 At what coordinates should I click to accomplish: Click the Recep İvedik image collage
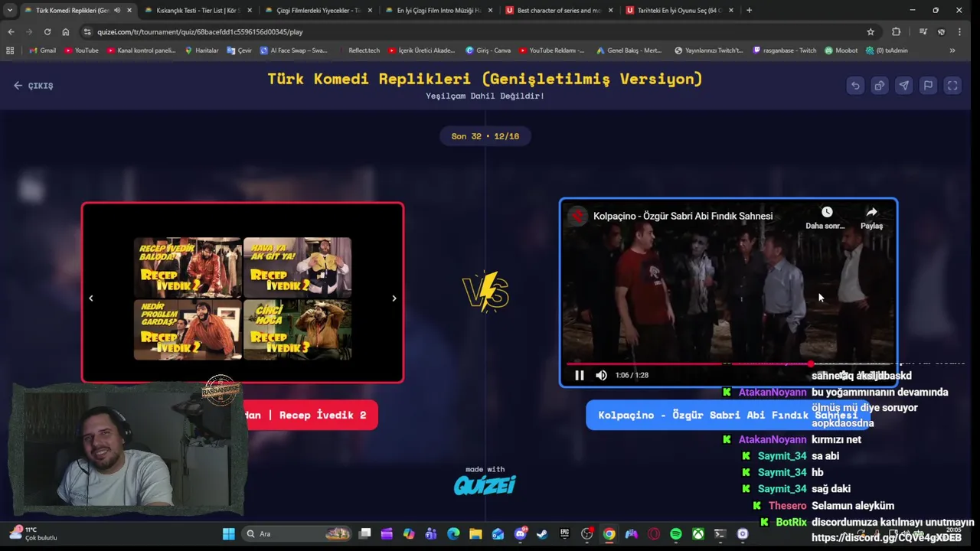pos(243,298)
